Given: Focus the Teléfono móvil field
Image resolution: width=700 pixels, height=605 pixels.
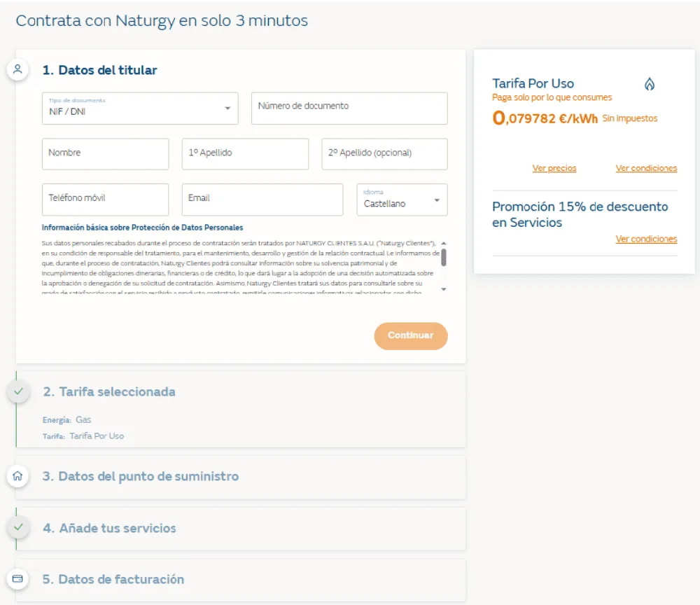Looking at the screenshot, I should pos(106,200).
